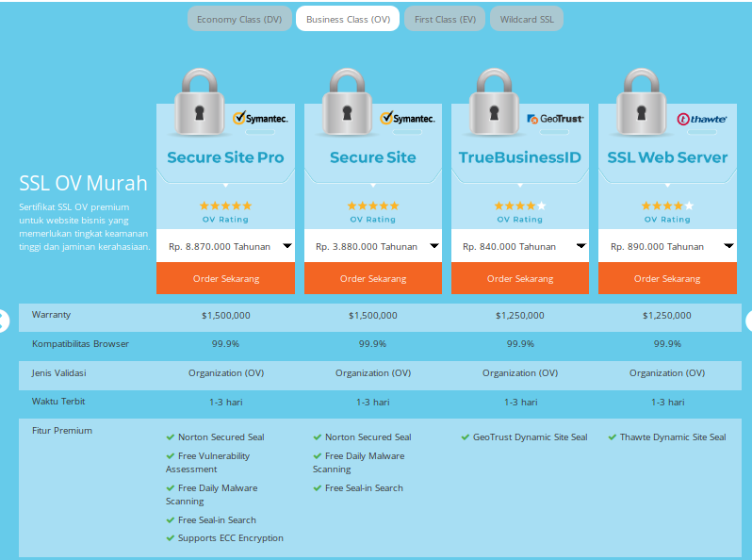Click the Secure Site Pro star rating
The height and width of the screenshot is (560, 752).
pyautogui.click(x=225, y=206)
